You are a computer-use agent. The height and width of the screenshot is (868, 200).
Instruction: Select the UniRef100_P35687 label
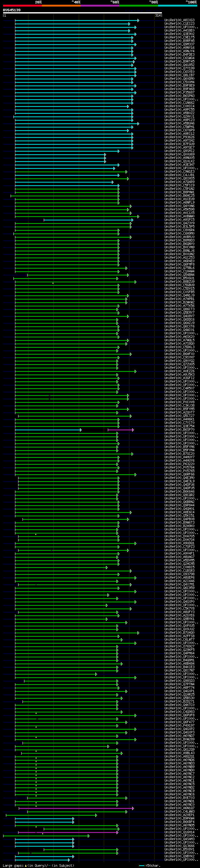[179, 92]
